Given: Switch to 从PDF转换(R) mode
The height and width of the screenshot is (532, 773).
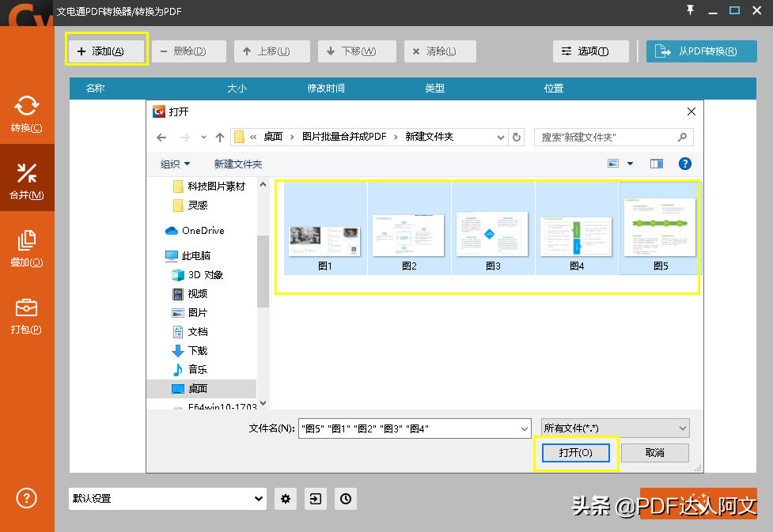Looking at the screenshot, I should click(702, 51).
